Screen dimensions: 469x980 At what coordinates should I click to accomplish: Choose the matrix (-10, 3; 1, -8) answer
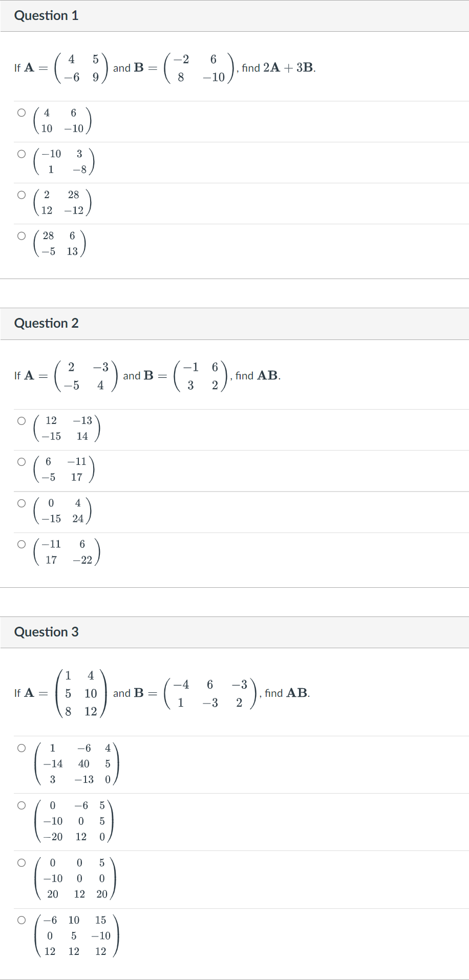pyautogui.click(x=21, y=154)
